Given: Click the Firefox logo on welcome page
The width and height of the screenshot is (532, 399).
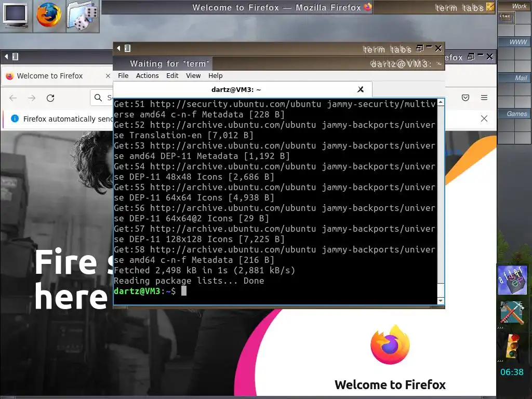Looking at the screenshot, I should [390, 345].
